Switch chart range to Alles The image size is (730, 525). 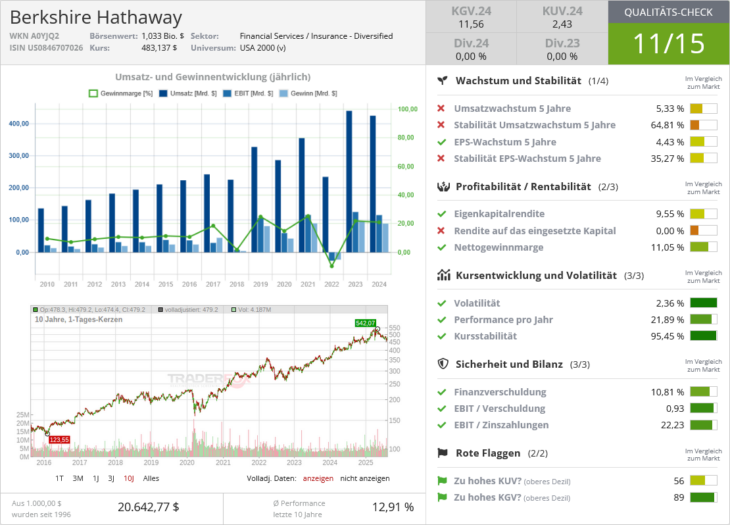(151, 478)
